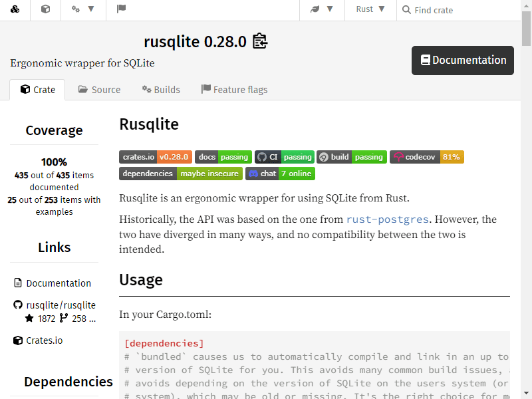Click "Ergonomic wrapper for SQLite" subtitle

click(x=82, y=63)
